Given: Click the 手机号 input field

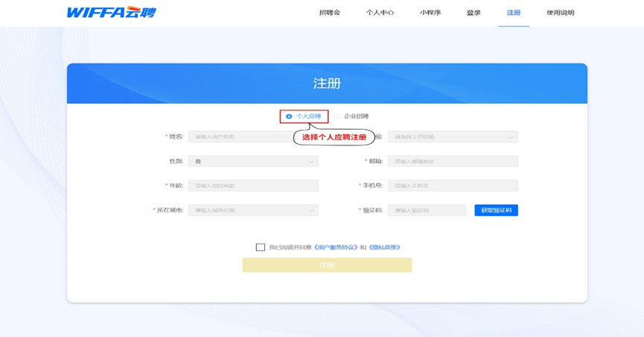Looking at the screenshot, I should coord(453,186).
